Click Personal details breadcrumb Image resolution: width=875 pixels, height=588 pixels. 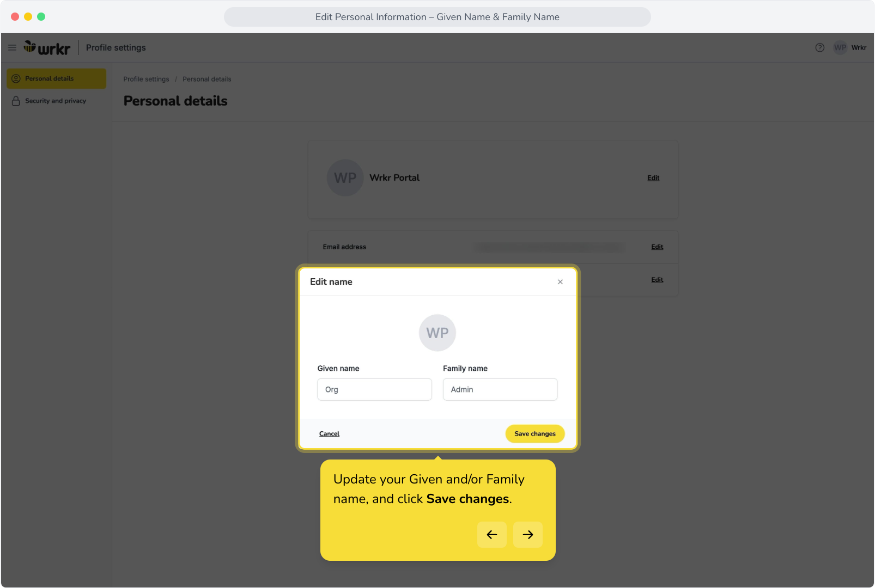[x=207, y=79]
